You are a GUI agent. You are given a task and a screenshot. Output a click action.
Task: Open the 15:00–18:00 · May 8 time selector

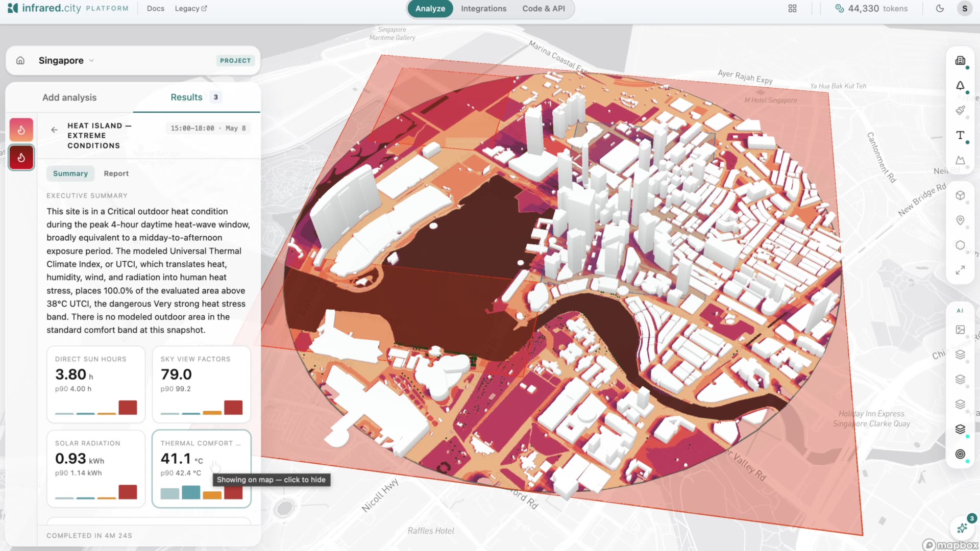click(x=208, y=128)
